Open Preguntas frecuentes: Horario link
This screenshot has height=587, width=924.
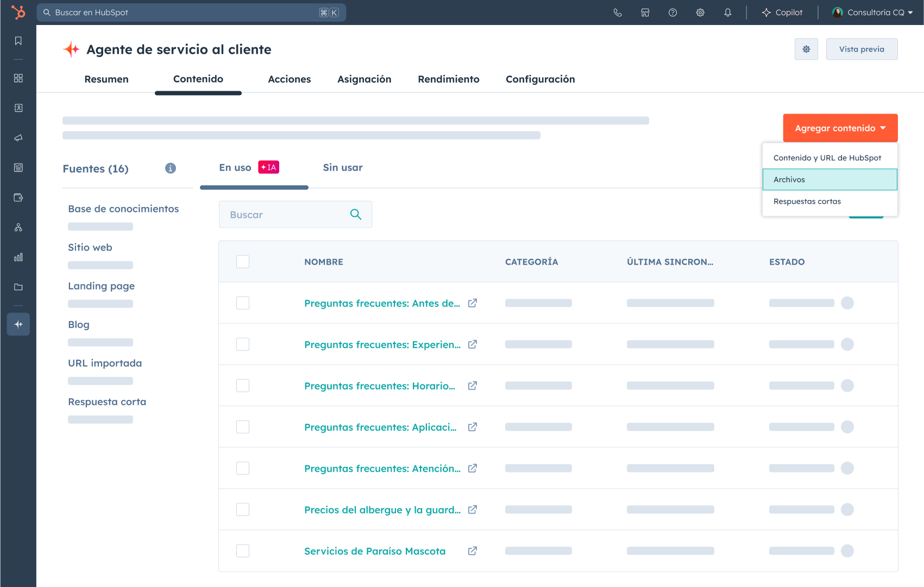click(x=380, y=386)
